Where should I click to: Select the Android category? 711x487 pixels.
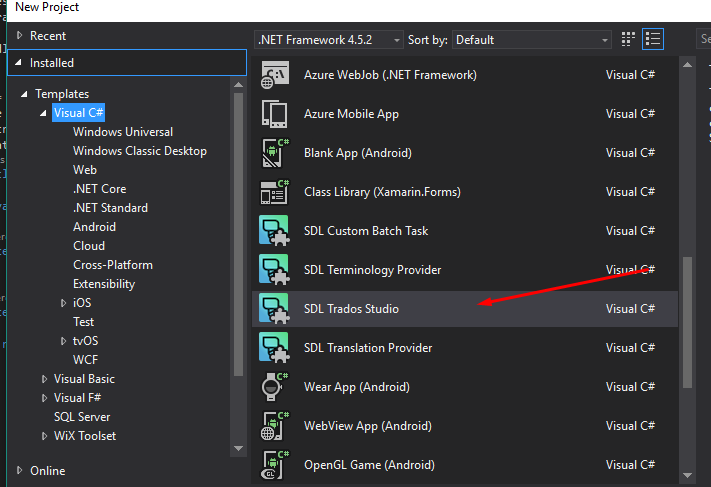coord(94,227)
